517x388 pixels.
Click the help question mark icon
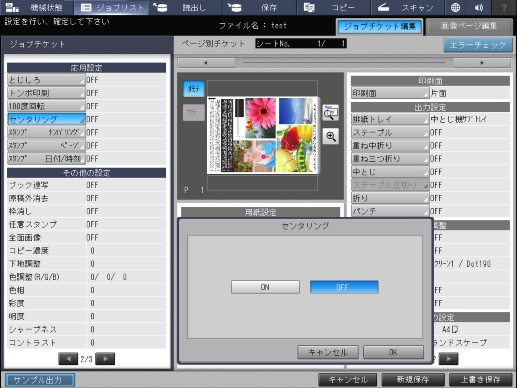point(504,7)
